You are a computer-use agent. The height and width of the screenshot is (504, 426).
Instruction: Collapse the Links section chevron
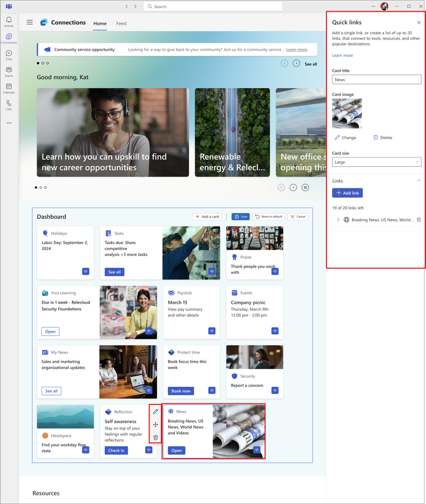[x=418, y=181]
